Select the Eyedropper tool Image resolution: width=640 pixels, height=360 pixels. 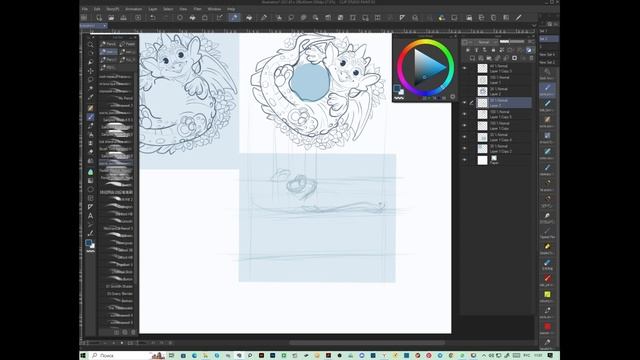(90, 97)
